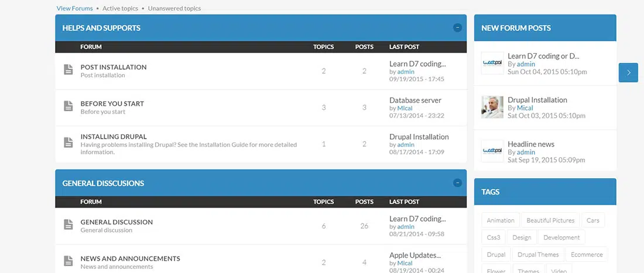
Task: Select the Beautiful Pictures tag
Action: [550, 220]
